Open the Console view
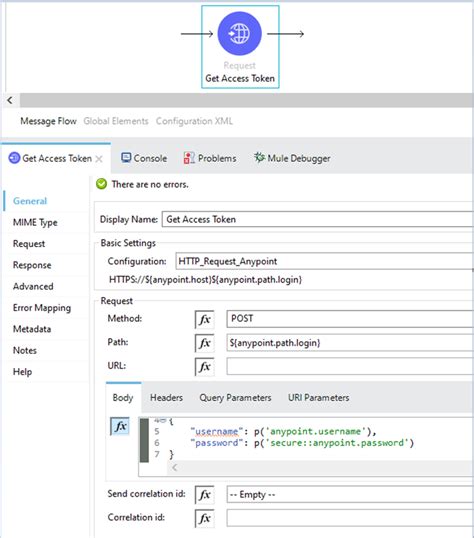Image resolution: width=474 pixels, height=538 pixels. (x=144, y=158)
